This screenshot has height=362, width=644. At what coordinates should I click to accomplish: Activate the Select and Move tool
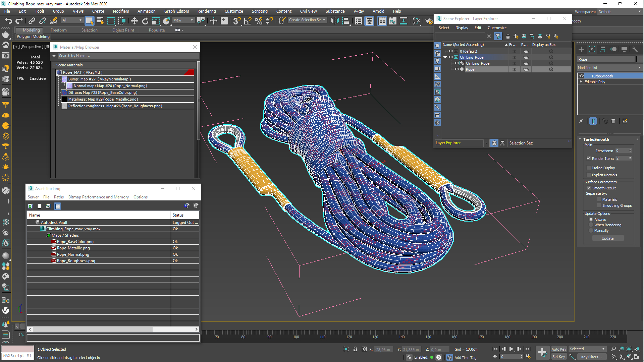point(134,21)
